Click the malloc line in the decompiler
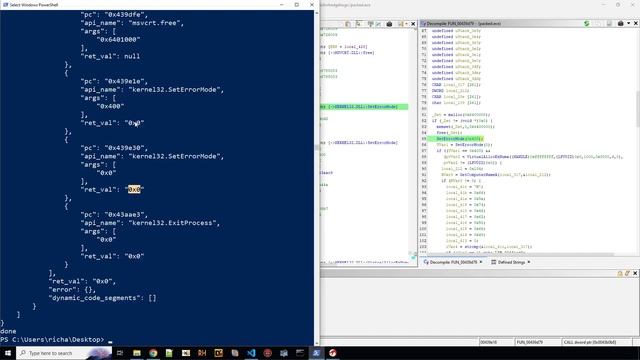 (x=461, y=115)
